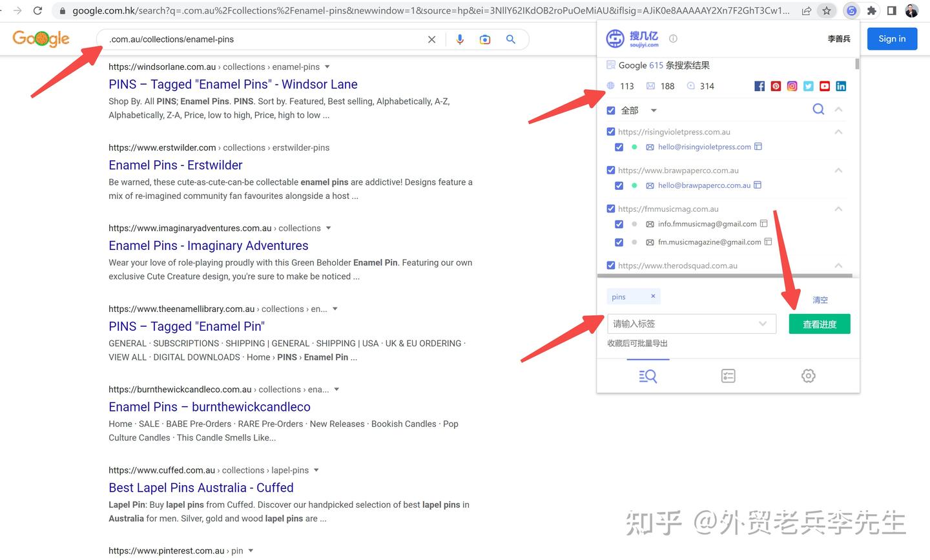Screen dimensions: 930x560
Task: Click the green 查看进度 button
Action: tap(819, 324)
